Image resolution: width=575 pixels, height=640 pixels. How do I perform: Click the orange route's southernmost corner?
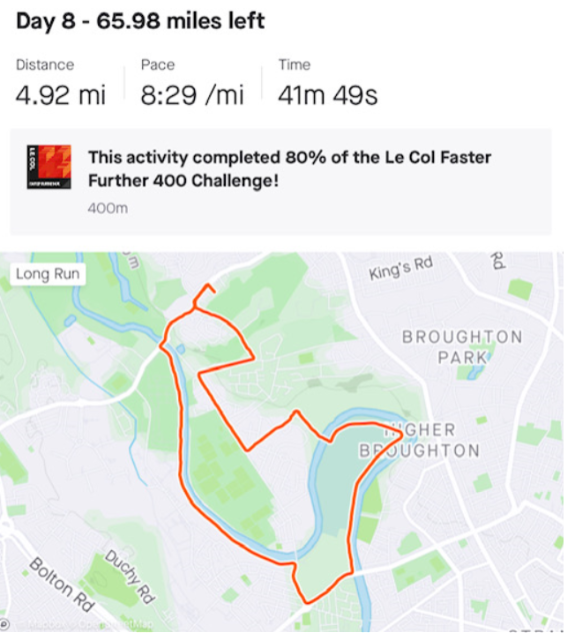tap(306, 602)
